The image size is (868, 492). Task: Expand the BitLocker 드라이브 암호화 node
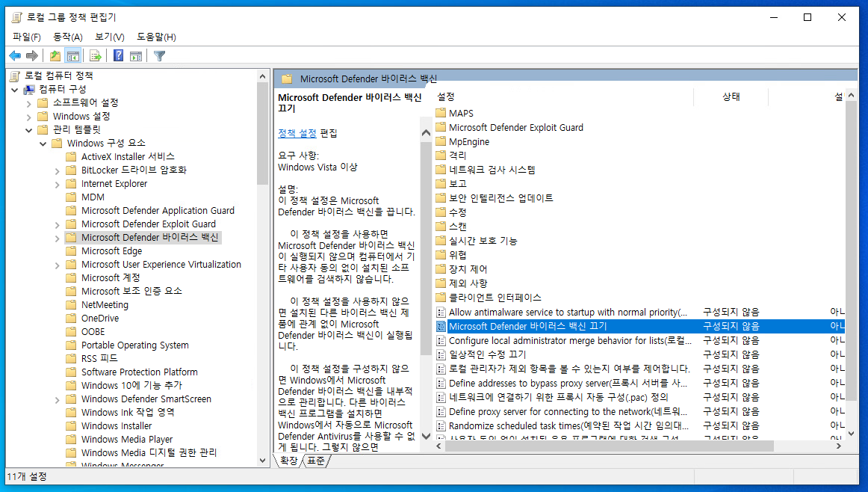click(57, 170)
